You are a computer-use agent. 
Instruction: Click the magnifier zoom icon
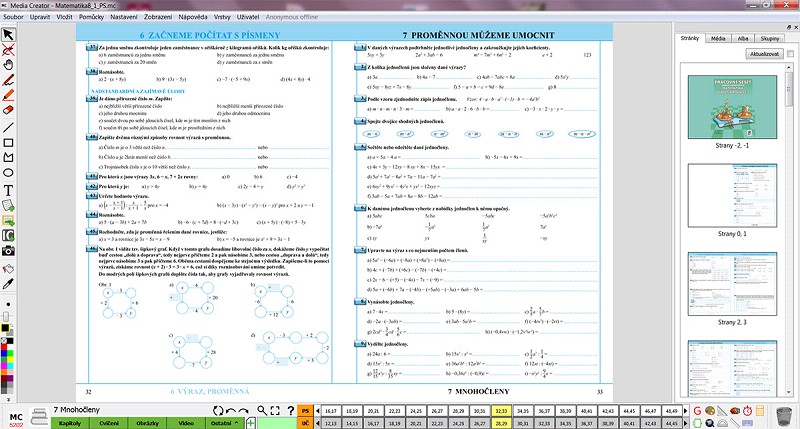point(262,410)
